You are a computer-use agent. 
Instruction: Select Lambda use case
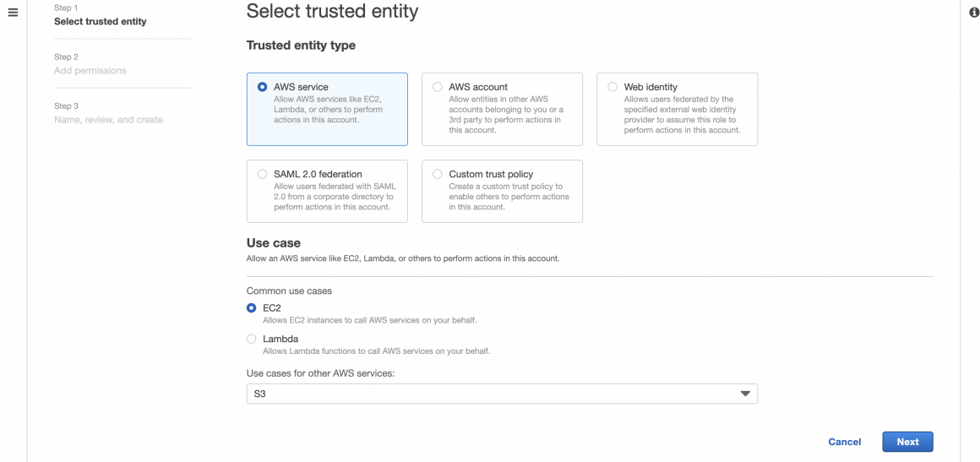[252, 339]
